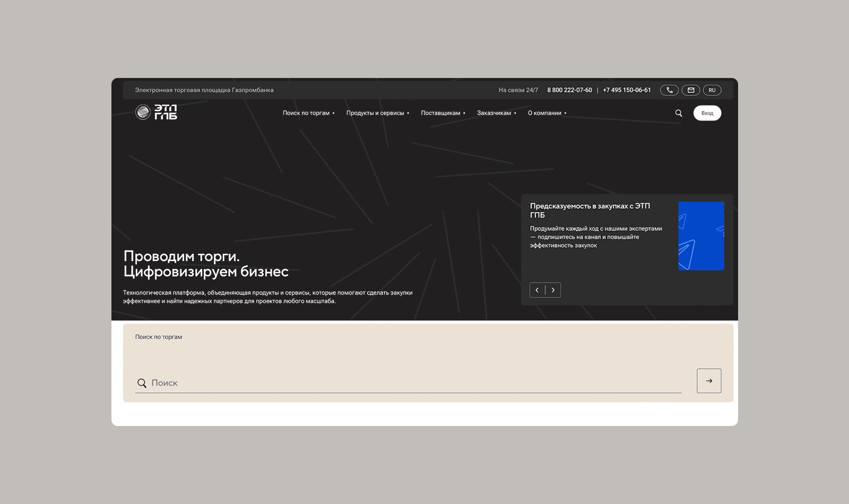Screen dimensions: 849x504
Task: Open the Заказчикам menu item
Action: coord(495,113)
